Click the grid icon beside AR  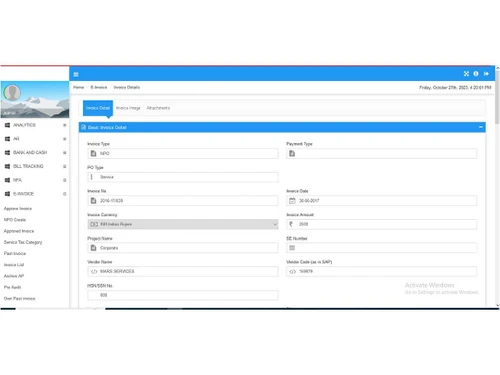pyautogui.click(x=7, y=139)
